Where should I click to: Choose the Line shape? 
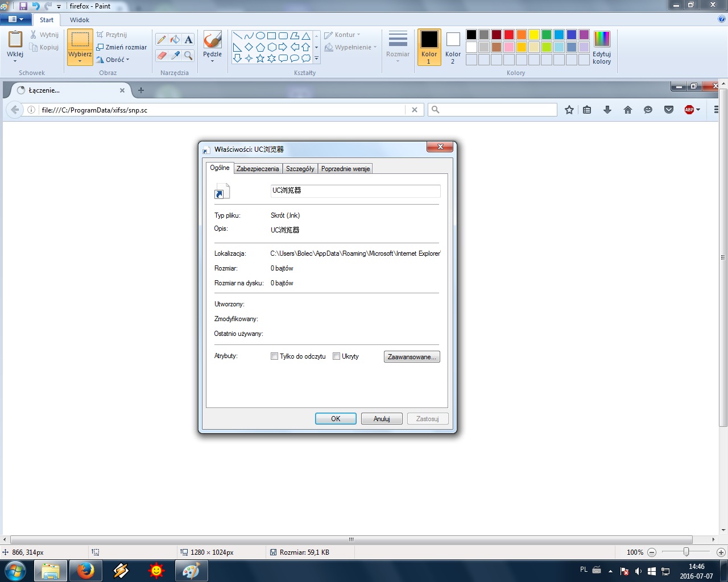coord(238,35)
